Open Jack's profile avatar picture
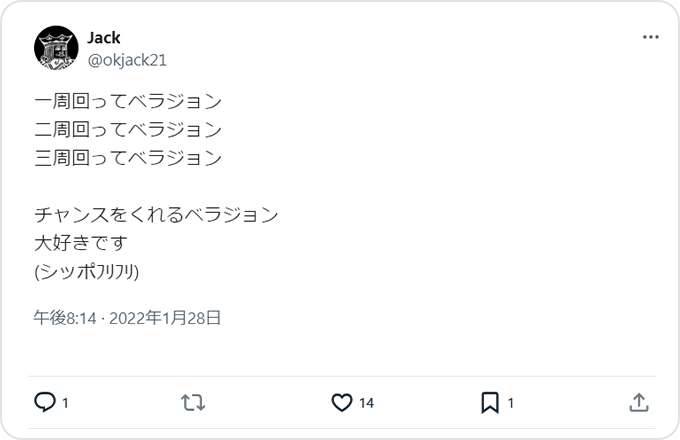This screenshot has width=680, height=440. [x=56, y=48]
